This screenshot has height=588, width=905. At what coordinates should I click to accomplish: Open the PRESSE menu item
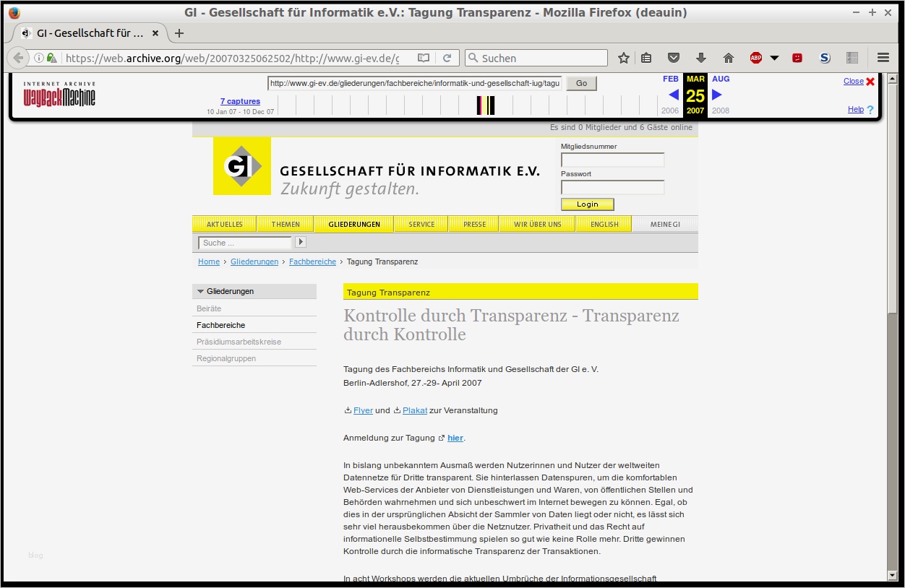tap(474, 224)
